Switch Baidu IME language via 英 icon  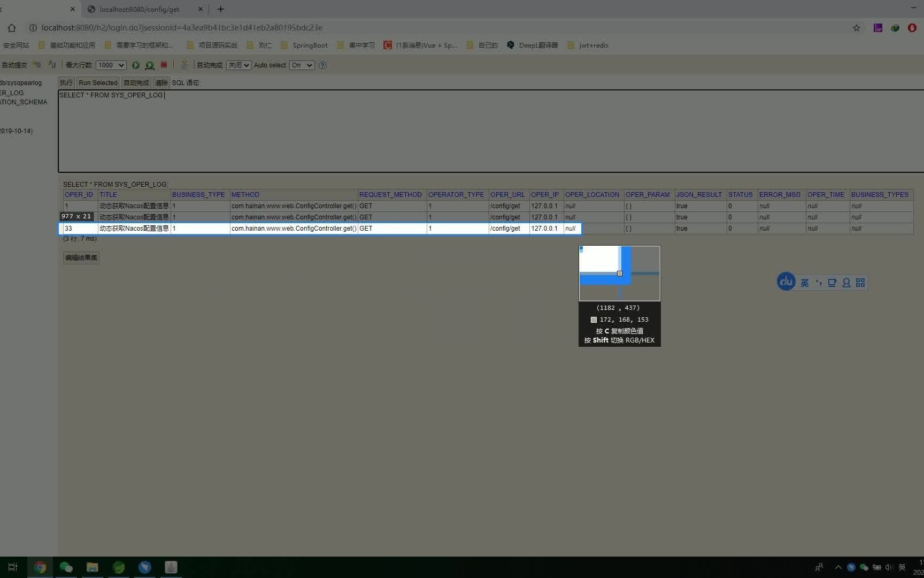tap(805, 283)
